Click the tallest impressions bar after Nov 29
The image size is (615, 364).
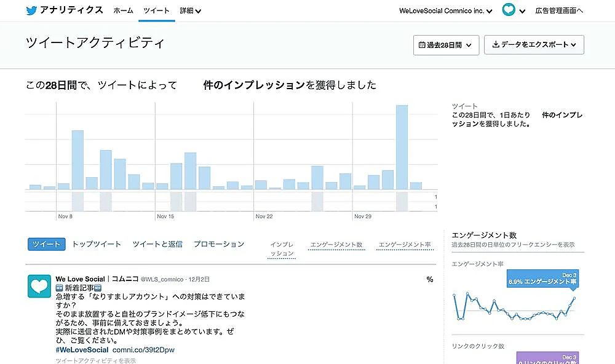coord(402,148)
